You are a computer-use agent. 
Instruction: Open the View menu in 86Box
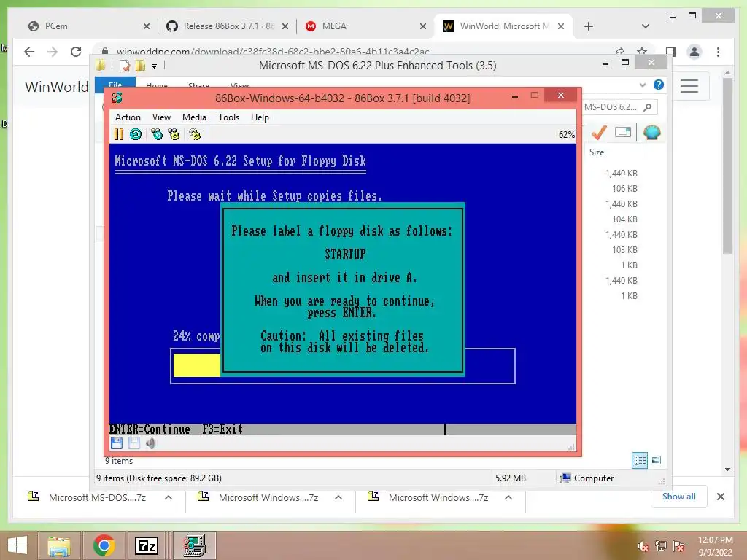click(x=161, y=117)
